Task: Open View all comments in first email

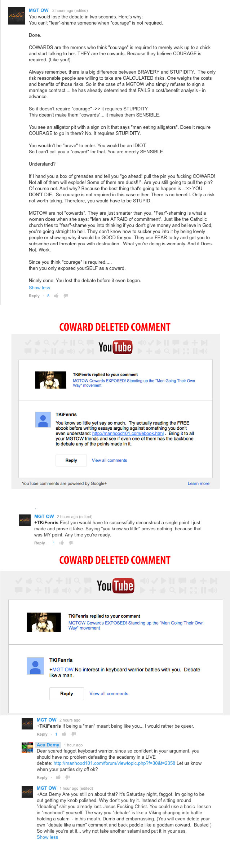Action: (109, 460)
